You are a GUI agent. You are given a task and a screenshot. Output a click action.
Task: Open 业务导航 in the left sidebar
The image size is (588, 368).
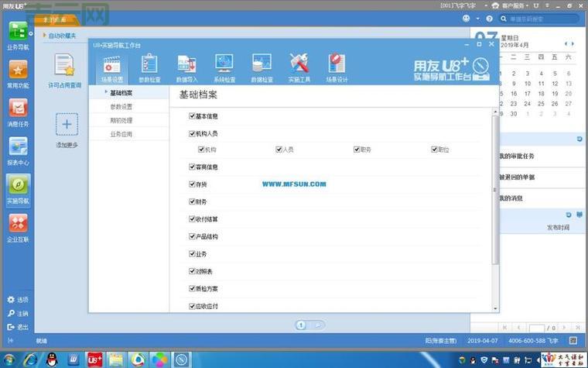(x=17, y=34)
